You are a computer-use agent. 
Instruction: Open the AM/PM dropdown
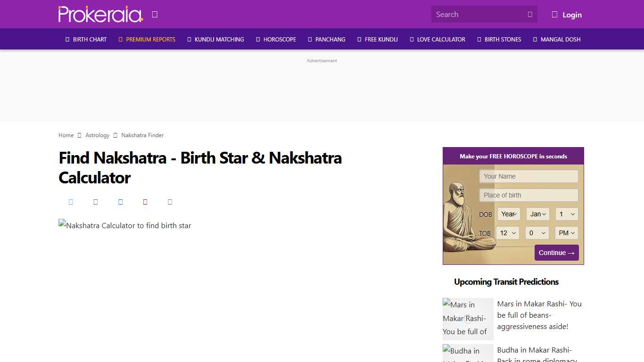click(566, 232)
